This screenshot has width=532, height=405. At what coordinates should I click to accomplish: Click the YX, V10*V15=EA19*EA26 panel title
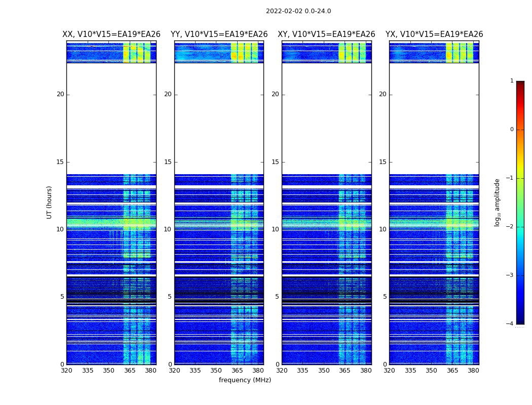click(434, 34)
